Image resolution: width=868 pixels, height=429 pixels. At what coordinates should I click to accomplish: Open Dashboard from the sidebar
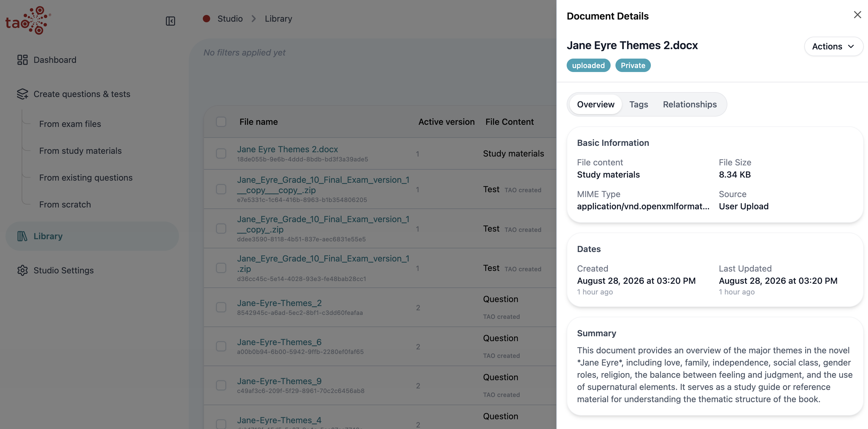click(x=55, y=59)
